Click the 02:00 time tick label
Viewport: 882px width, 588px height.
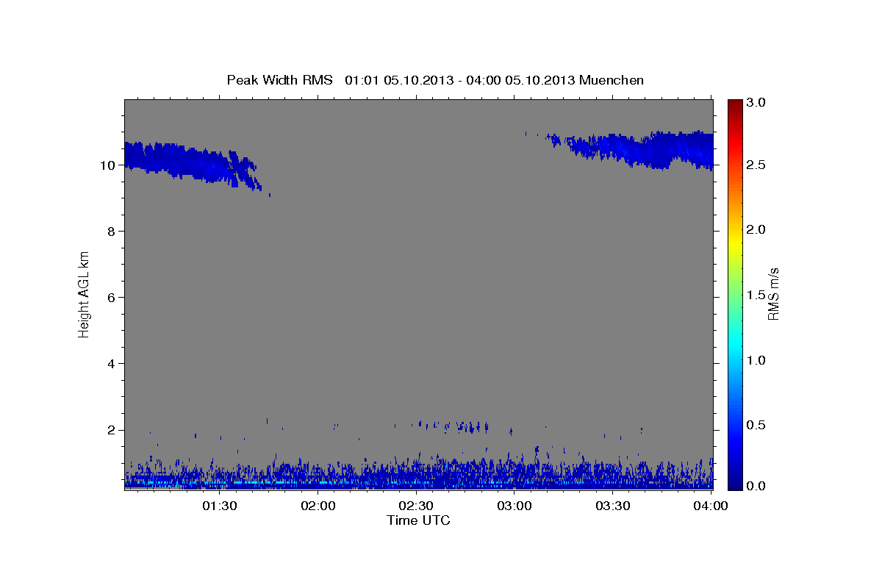tap(318, 506)
